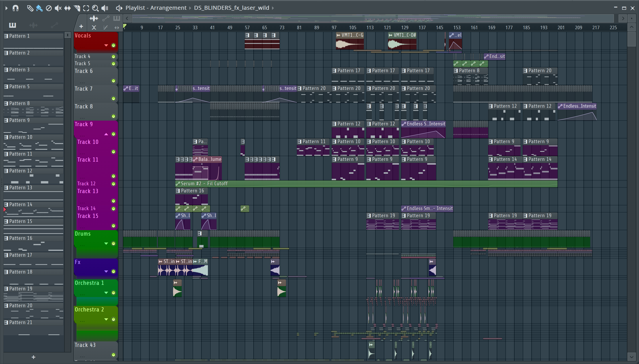Click the stretch arrows icon in clip toolbar

(116, 27)
